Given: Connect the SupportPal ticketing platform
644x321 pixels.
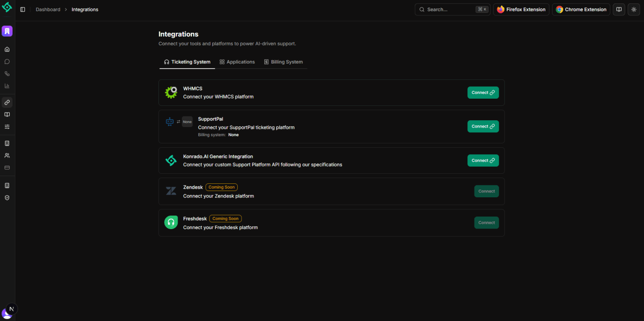Looking at the screenshot, I should 483,127.
